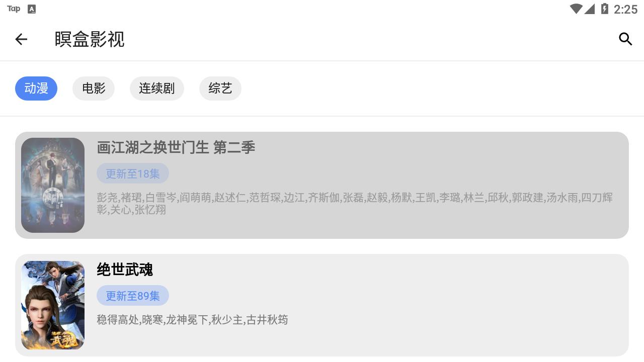Click the 画江湖之换世门生 cover image
Image resolution: width=644 pixels, height=362 pixels.
(52, 185)
